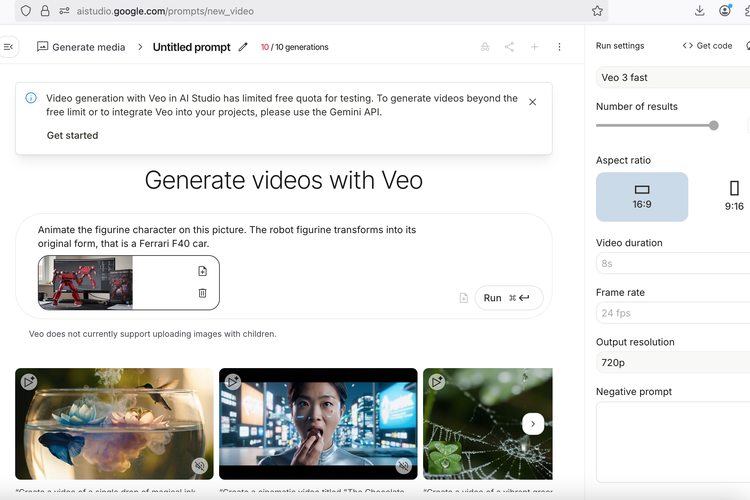750x500 pixels.
Task: Click the incognito temporary chat icon
Action: (485, 47)
